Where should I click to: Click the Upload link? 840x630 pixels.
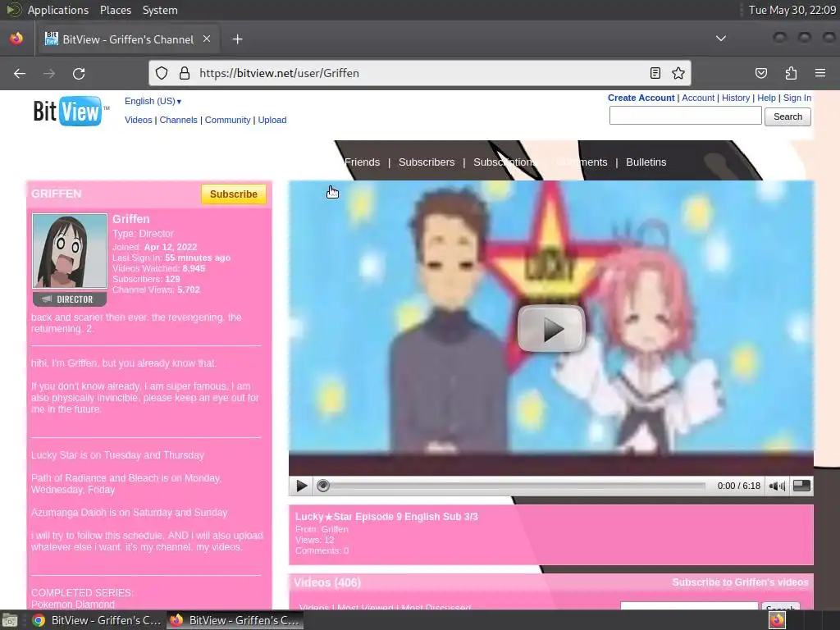pyautogui.click(x=272, y=120)
